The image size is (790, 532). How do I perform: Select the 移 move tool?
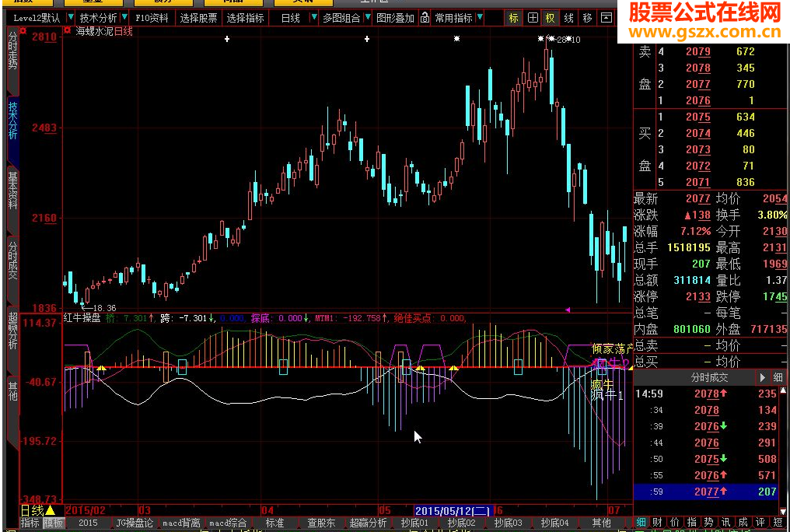(x=588, y=18)
